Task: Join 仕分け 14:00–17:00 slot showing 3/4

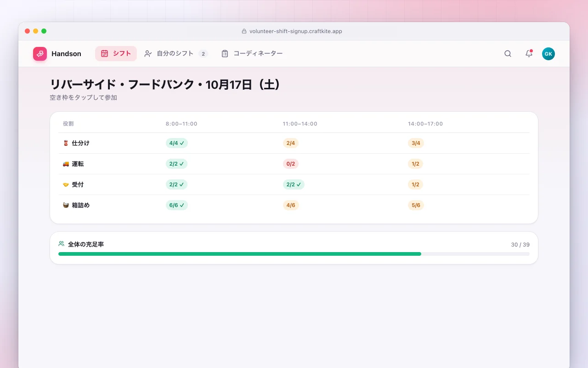Action: (416, 143)
